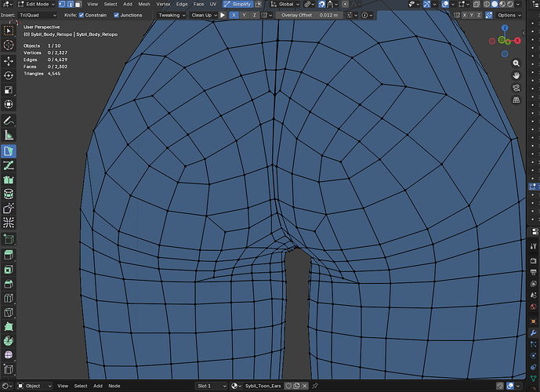Open the UV menu
540x392 pixels.
(213, 4)
